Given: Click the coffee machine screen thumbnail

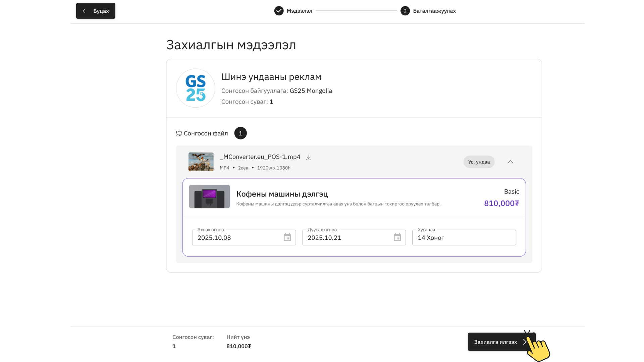Looking at the screenshot, I should (x=209, y=196).
